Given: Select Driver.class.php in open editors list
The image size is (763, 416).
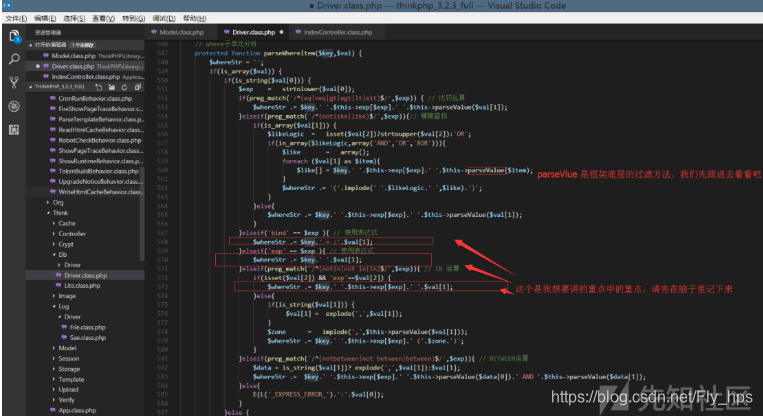Looking at the screenshot, I should [x=85, y=66].
